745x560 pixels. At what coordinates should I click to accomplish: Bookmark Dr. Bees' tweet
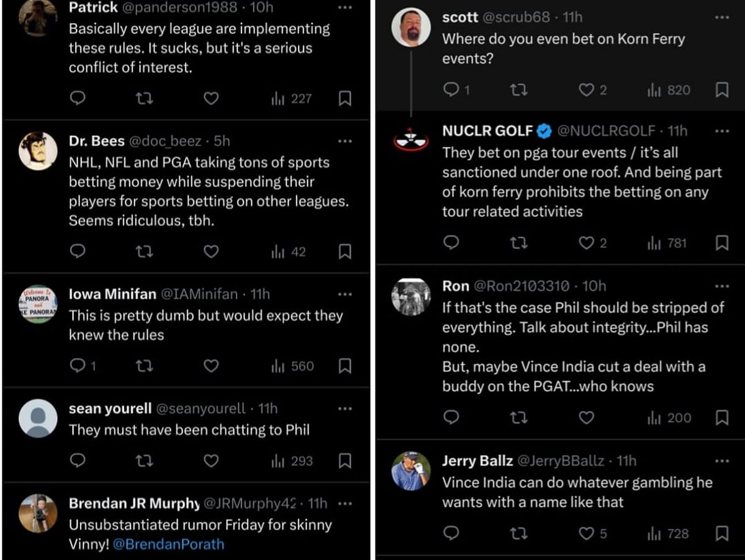pos(345,251)
